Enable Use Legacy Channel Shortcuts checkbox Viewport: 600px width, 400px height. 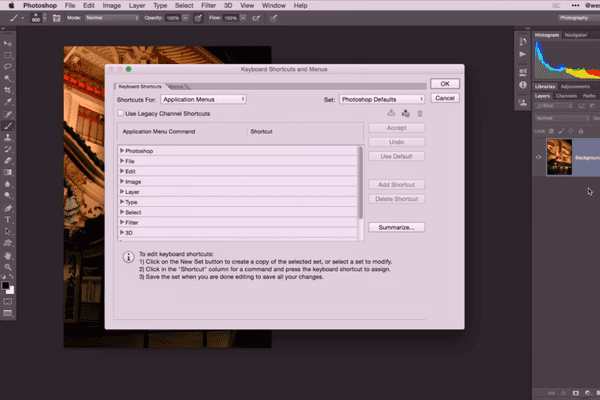121,113
